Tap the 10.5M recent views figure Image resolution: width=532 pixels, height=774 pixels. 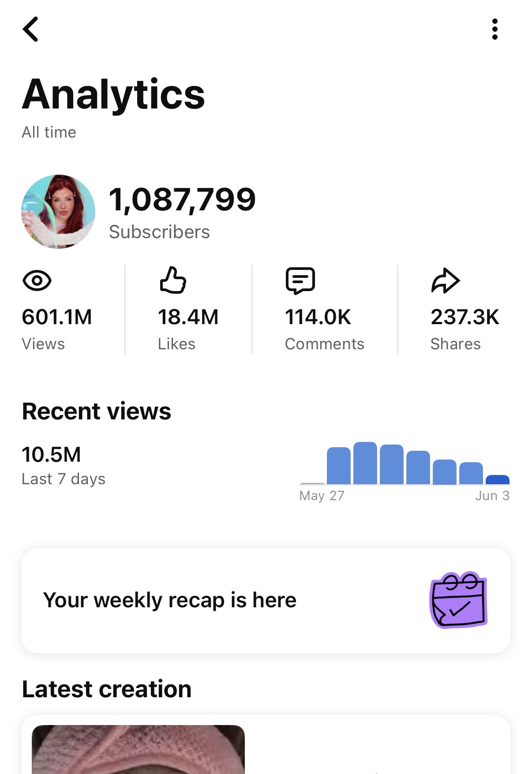click(52, 455)
